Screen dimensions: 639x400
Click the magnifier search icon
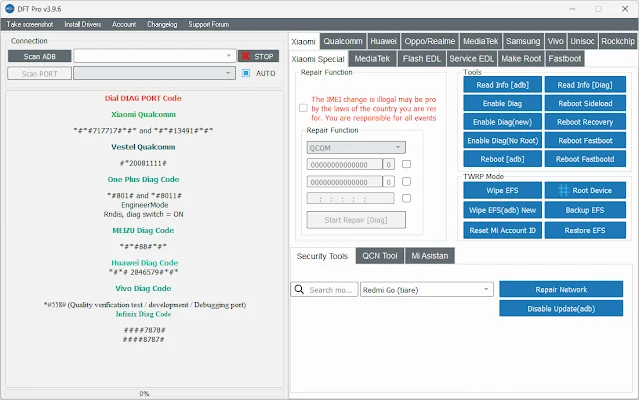pos(299,290)
